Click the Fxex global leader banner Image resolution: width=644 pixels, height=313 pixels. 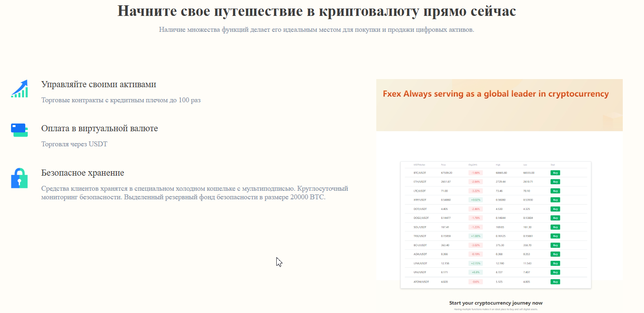[x=500, y=105]
